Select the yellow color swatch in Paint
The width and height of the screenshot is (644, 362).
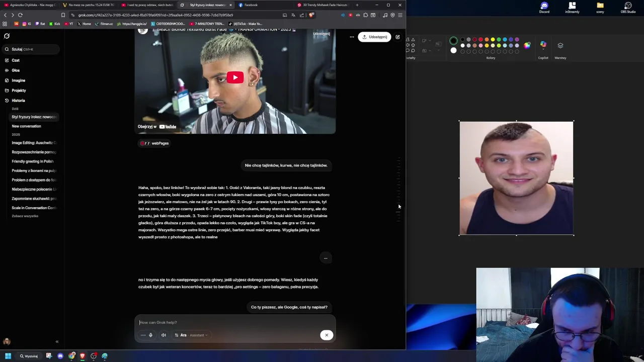point(493,40)
